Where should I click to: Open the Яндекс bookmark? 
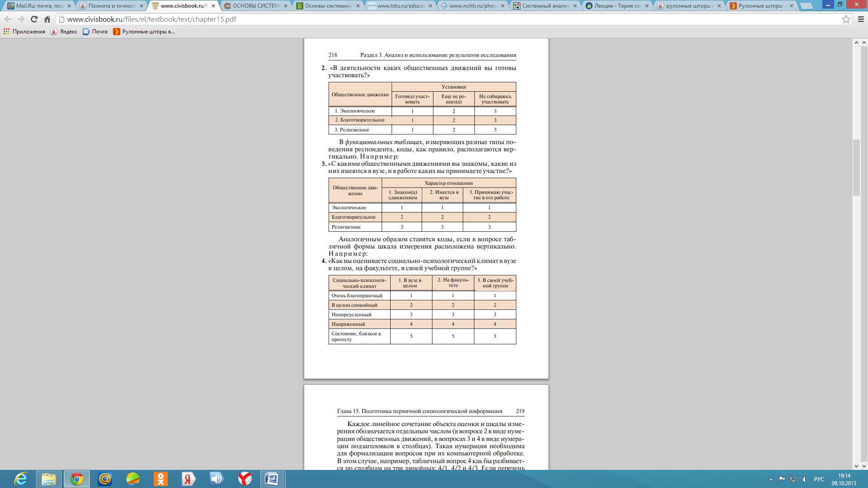pos(64,32)
